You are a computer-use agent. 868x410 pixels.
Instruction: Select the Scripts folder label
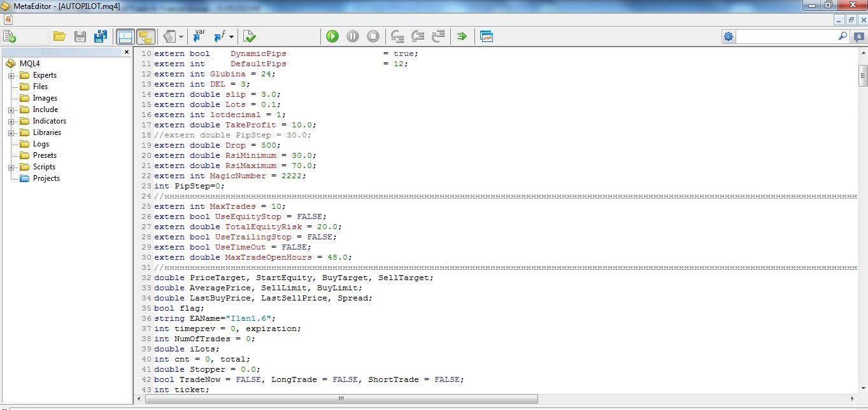pyautogui.click(x=45, y=167)
